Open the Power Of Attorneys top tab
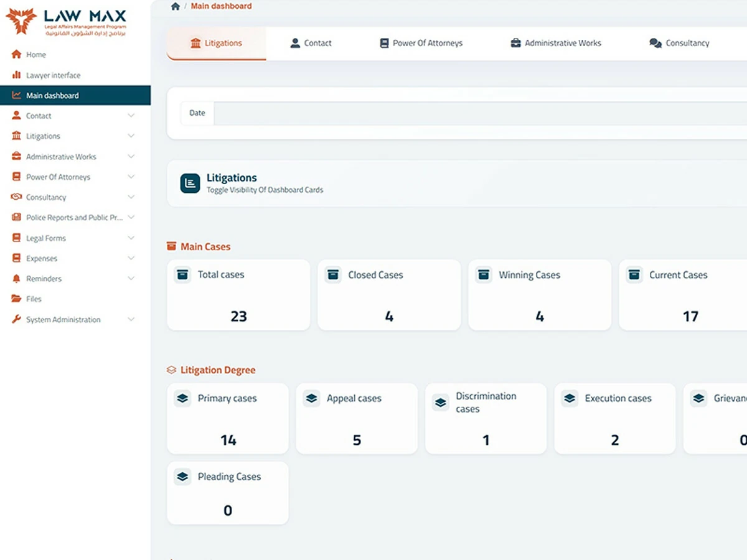The width and height of the screenshot is (747, 560). pyautogui.click(x=421, y=43)
